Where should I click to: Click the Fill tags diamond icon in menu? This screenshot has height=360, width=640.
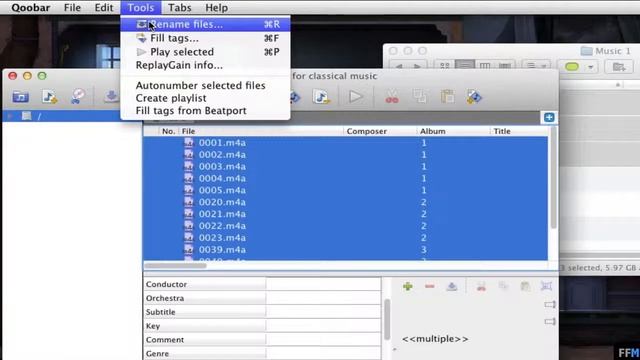click(x=141, y=38)
